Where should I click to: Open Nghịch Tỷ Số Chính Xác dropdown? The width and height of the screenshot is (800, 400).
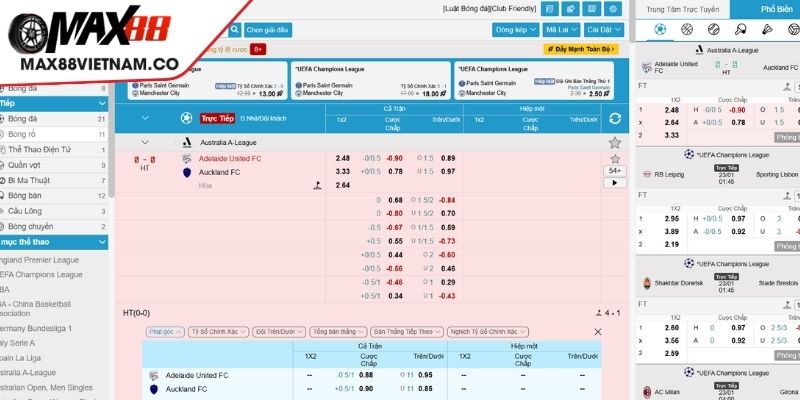(488, 332)
